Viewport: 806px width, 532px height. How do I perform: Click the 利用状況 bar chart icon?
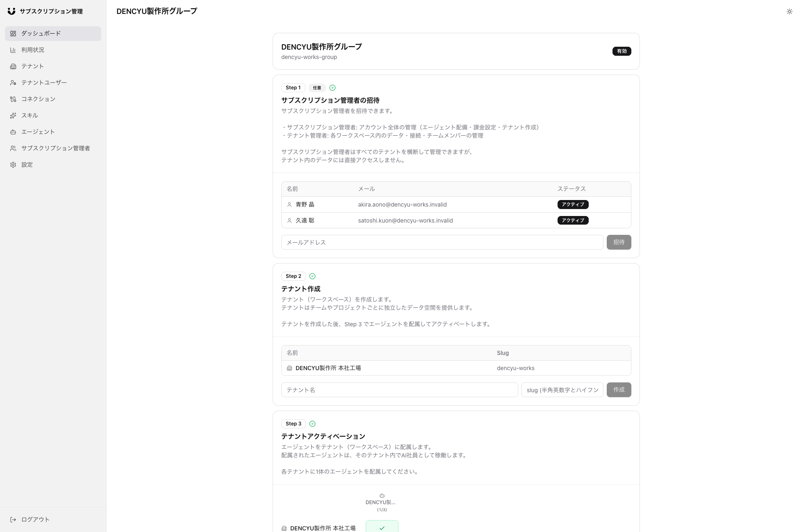tap(13, 50)
